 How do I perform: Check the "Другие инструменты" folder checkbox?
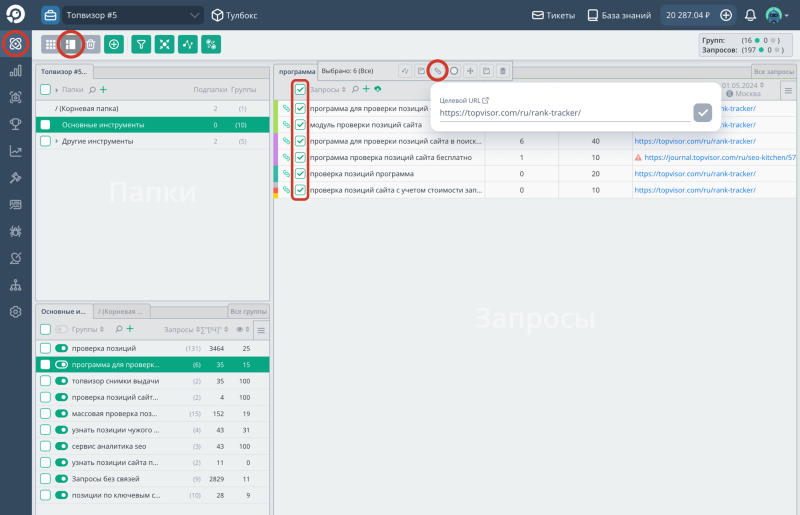pos(45,141)
